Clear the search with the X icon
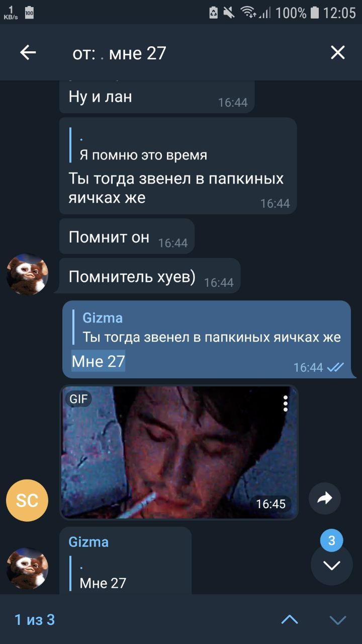The image size is (362, 644). [x=337, y=52]
